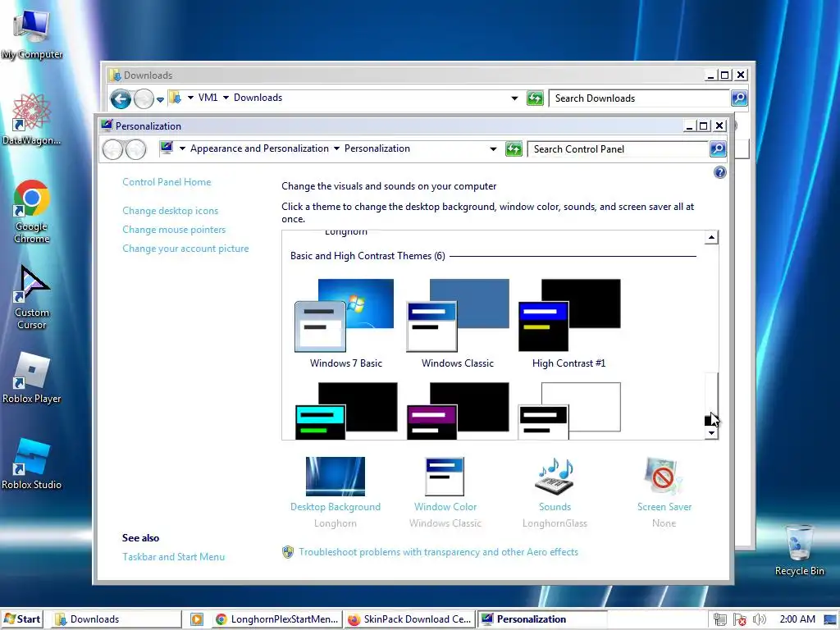Click VM1 breadcrumb in Downloads window
This screenshot has width=840, height=630.
coord(208,98)
